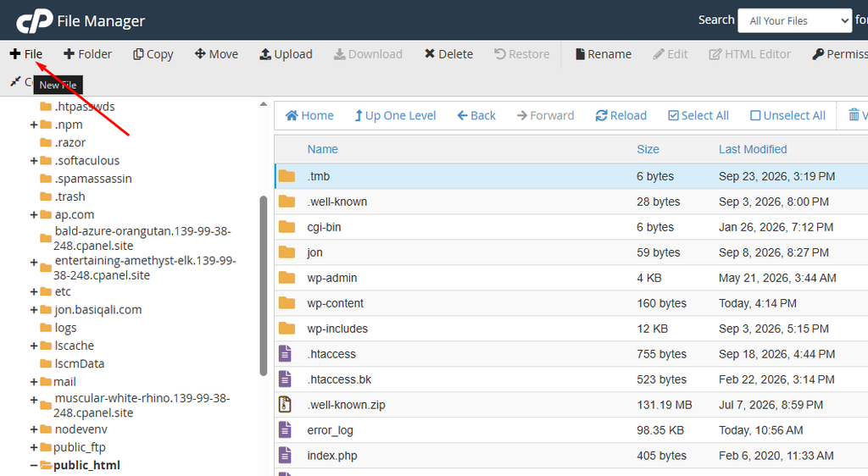Select the cgi-bin folder icon
The height and width of the screenshot is (476, 868).
(287, 227)
